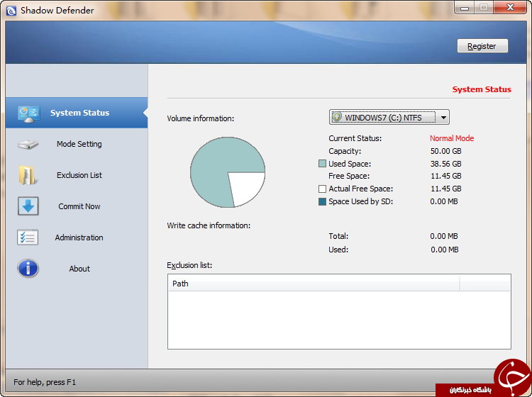Open the System Status page
This screenshot has width=532, height=397.
77,113
